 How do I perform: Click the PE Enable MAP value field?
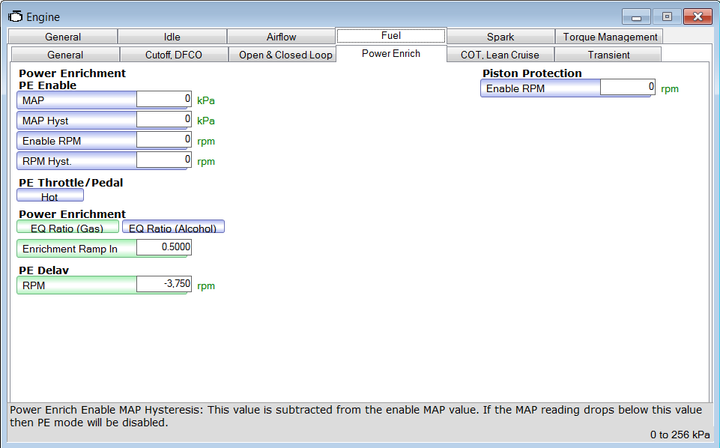pos(163,100)
